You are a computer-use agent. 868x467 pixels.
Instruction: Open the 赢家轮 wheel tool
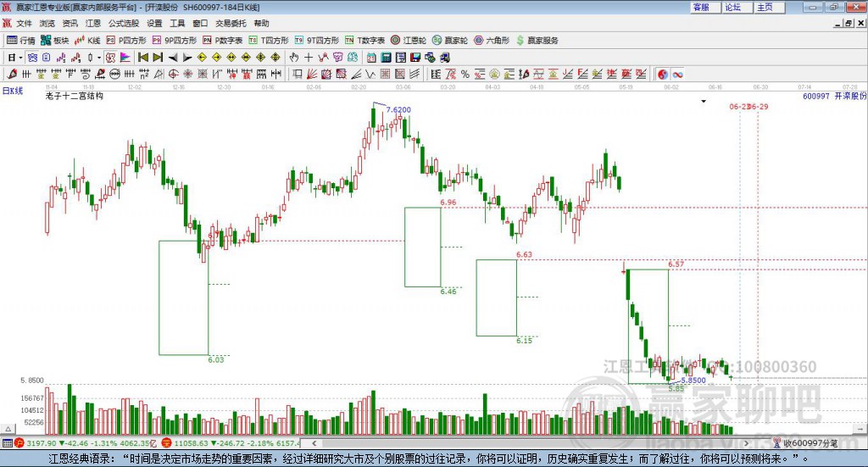(x=450, y=41)
